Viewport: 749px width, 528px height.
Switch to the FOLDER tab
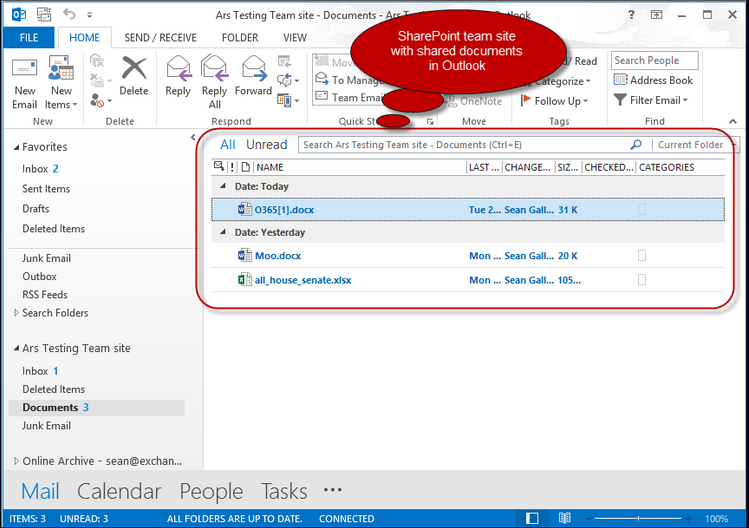pyautogui.click(x=240, y=38)
